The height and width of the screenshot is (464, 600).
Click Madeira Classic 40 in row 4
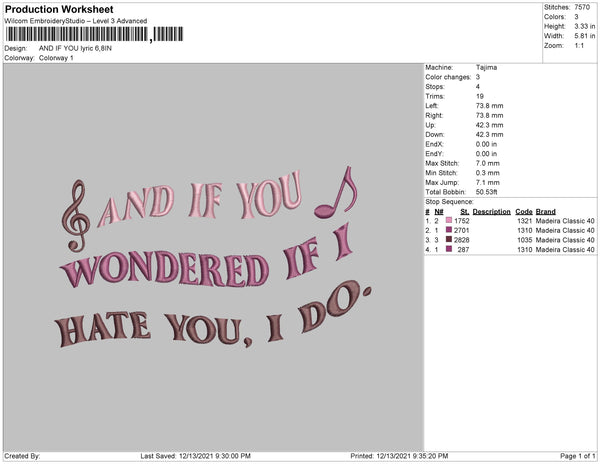pyautogui.click(x=565, y=249)
